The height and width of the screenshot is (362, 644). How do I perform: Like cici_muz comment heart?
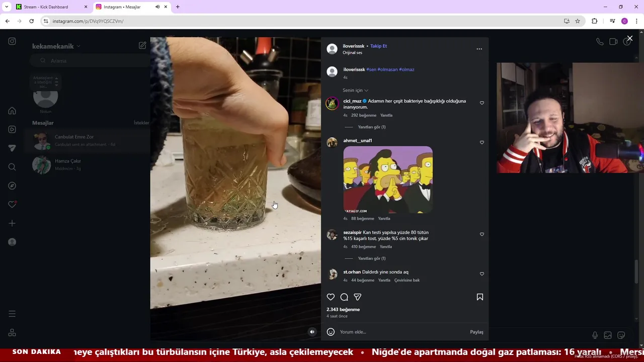pyautogui.click(x=482, y=103)
